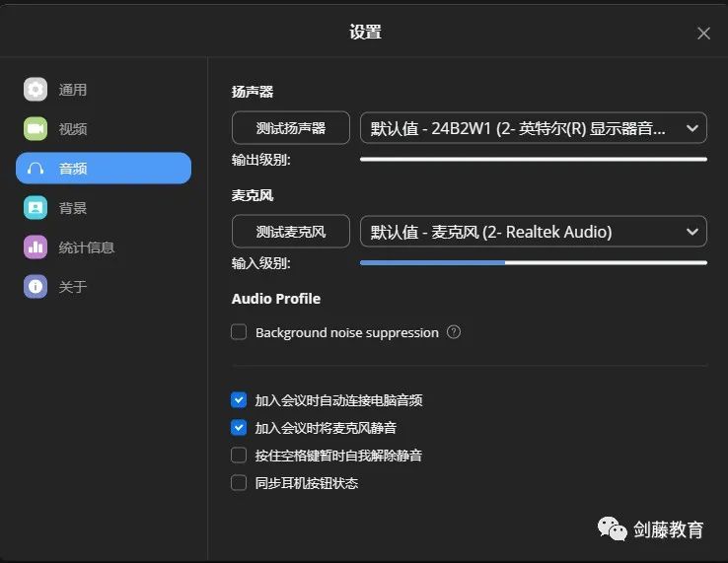The height and width of the screenshot is (563, 728).
Task: Open the 通用 settings section
Action: pyautogui.click(x=104, y=89)
